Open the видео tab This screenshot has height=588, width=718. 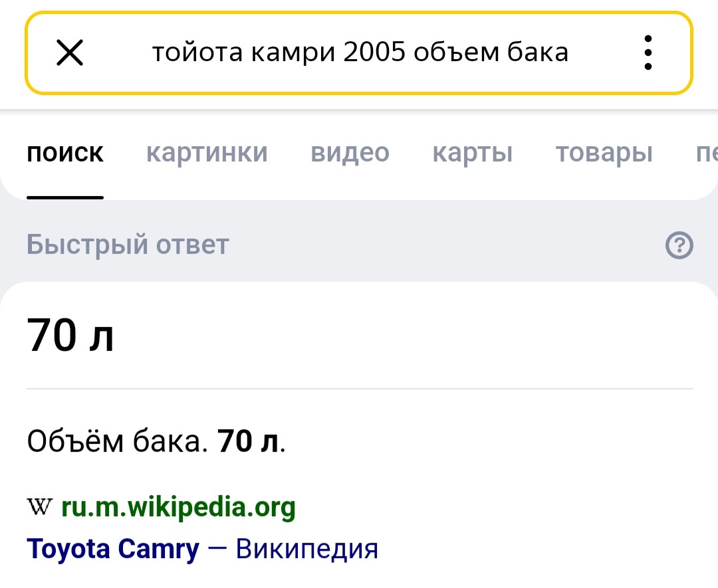click(350, 153)
